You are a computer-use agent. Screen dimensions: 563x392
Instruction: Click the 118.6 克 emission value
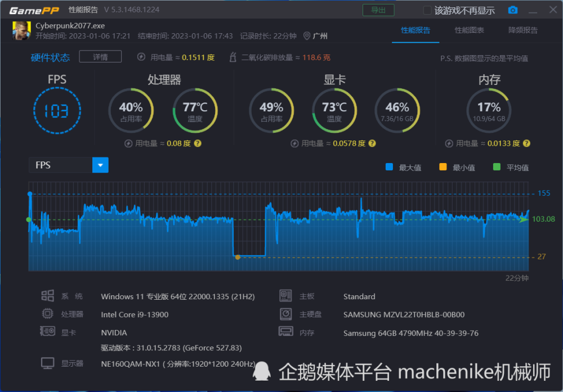click(x=316, y=57)
